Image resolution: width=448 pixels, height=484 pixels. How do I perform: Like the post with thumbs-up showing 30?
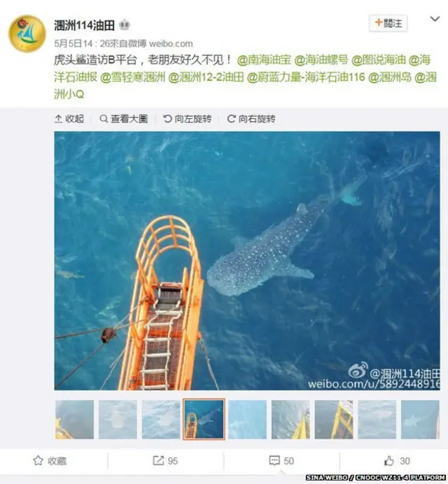click(x=397, y=461)
